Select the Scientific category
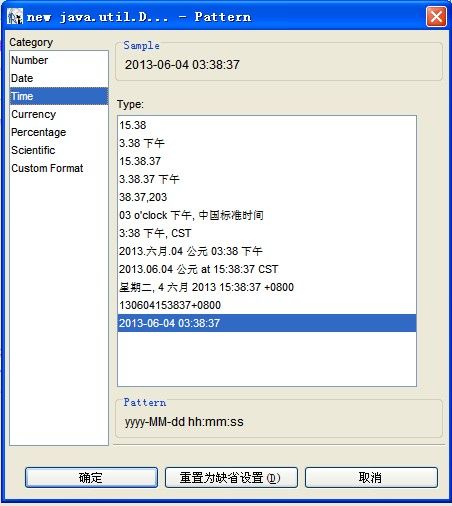Image resolution: width=452 pixels, height=506 pixels. 59,150
